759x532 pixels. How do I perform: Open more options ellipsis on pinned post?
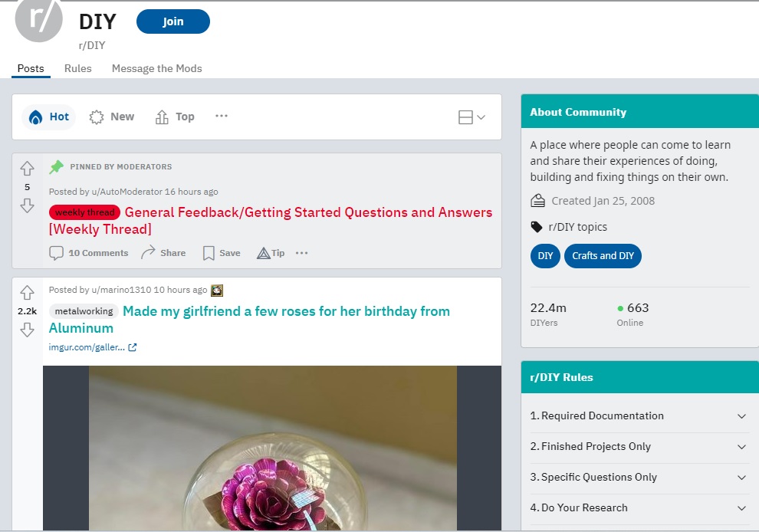point(302,253)
